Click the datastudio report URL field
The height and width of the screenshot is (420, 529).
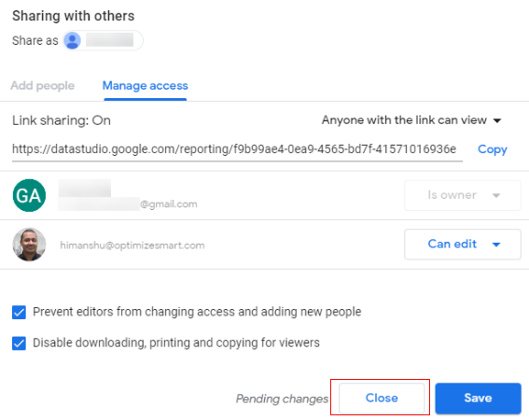point(237,149)
